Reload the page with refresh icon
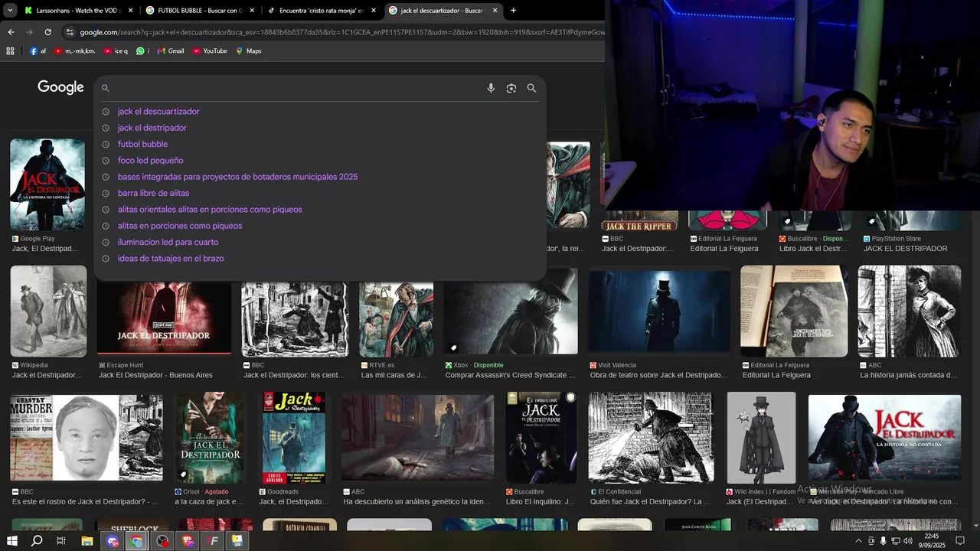Viewport: 980px width, 551px height. [x=47, y=32]
